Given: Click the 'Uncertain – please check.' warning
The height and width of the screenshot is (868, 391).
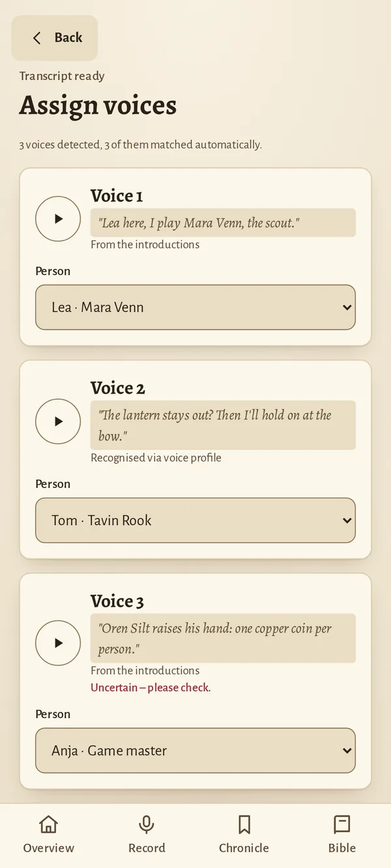Looking at the screenshot, I should tap(151, 687).
